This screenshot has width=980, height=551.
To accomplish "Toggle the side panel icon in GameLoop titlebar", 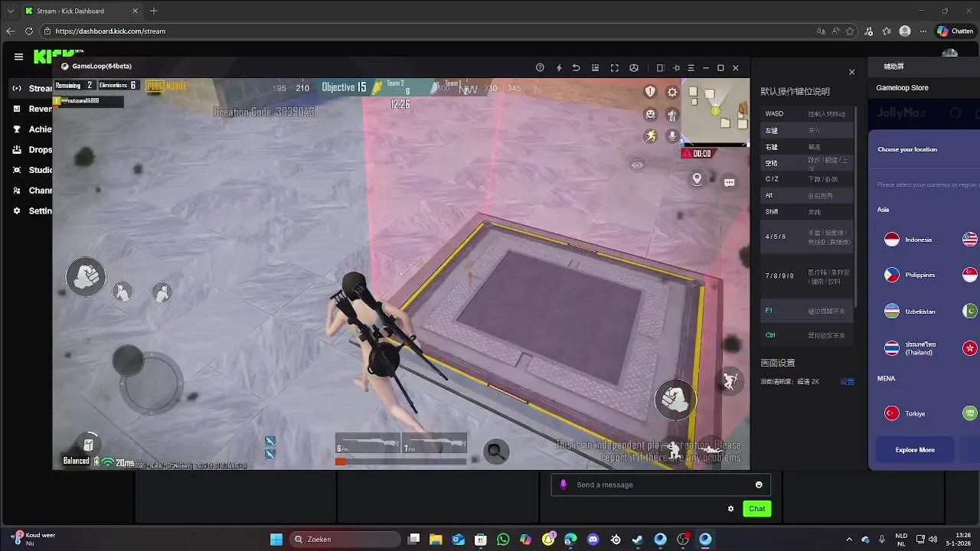I will 660,67.
